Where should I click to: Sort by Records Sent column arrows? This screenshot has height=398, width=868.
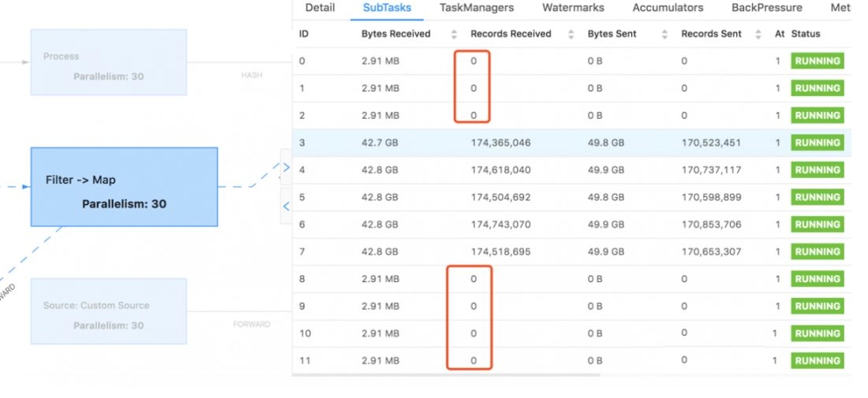[758, 34]
